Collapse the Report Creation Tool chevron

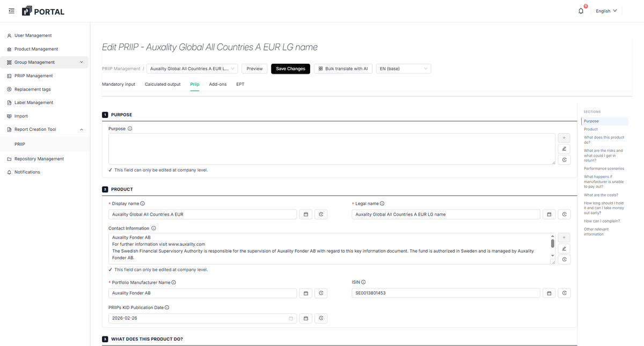coord(82,129)
